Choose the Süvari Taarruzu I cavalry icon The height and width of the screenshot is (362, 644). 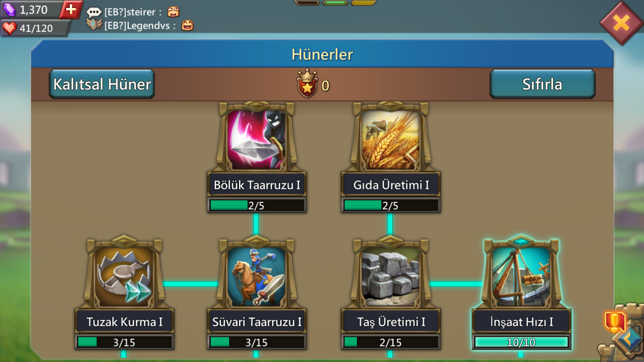click(x=256, y=276)
